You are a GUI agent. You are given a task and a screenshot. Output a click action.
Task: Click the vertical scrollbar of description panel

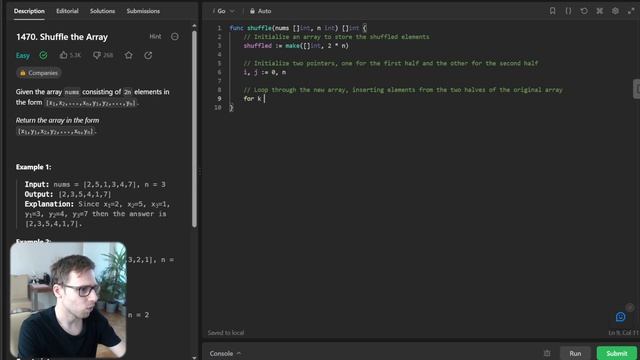coord(194,129)
